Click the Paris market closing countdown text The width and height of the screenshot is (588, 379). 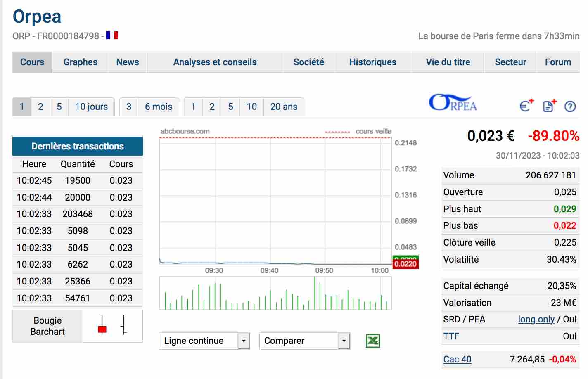click(x=499, y=36)
